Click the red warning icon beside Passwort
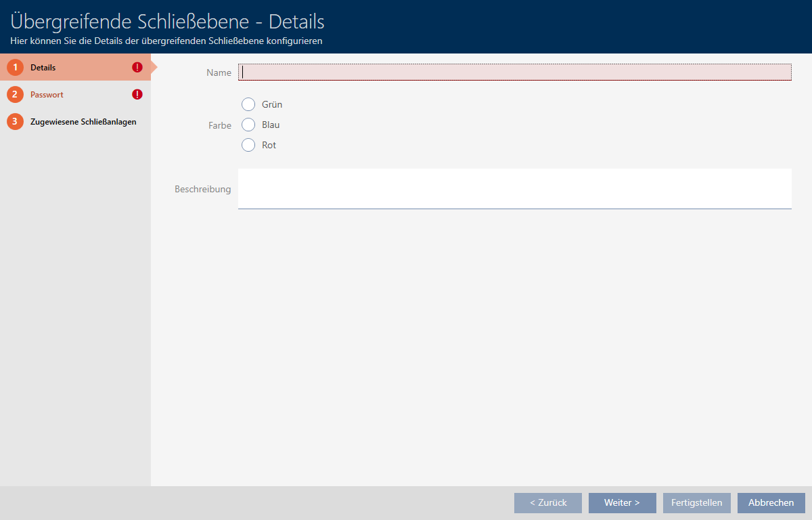 point(137,95)
